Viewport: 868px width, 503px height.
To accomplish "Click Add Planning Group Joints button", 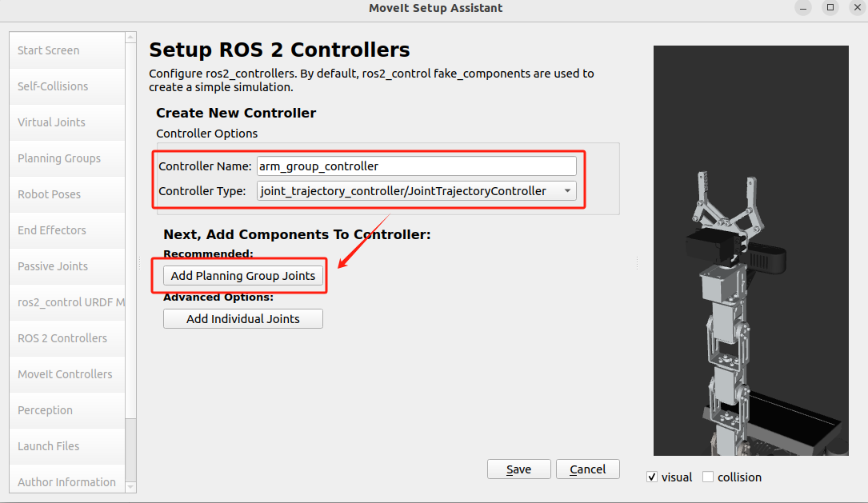I will click(243, 276).
